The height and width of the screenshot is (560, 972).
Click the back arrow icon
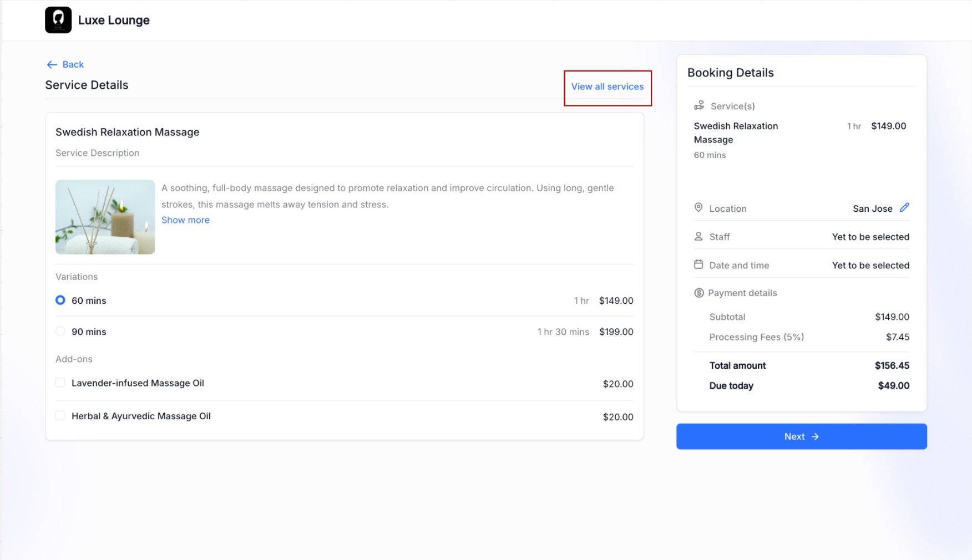pos(52,65)
